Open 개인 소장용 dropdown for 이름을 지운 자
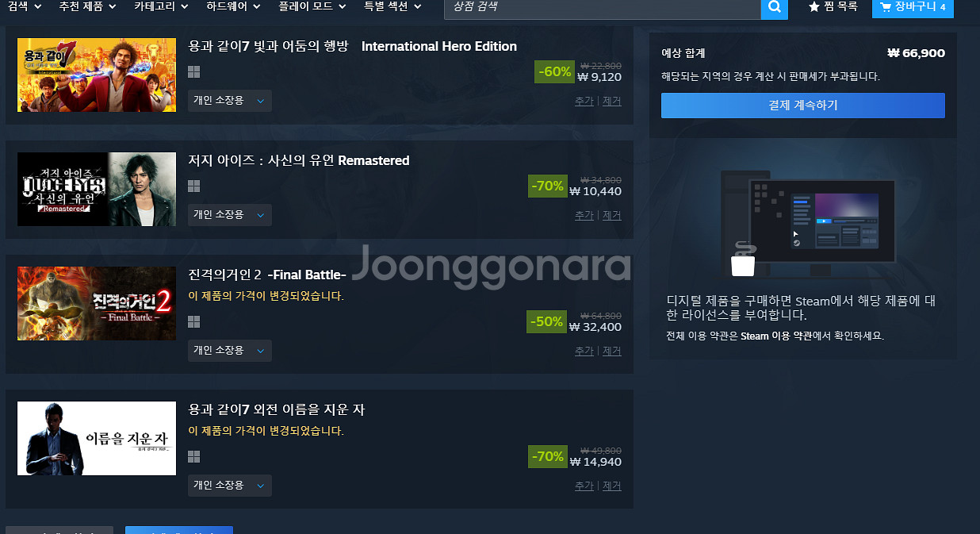This screenshot has width=980, height=534. click(x=230, y=486)
